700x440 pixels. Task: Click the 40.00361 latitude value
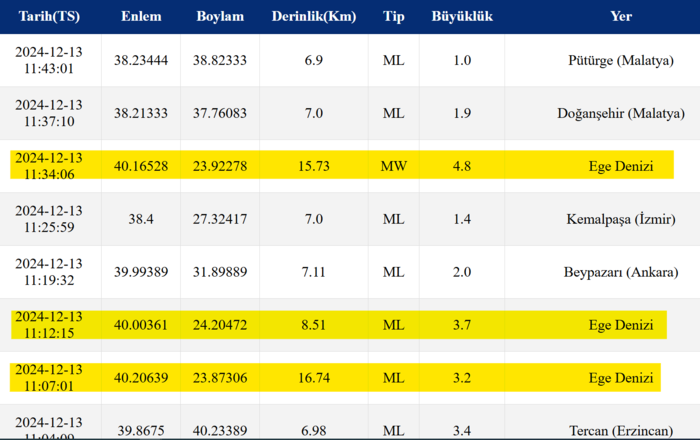141,325
